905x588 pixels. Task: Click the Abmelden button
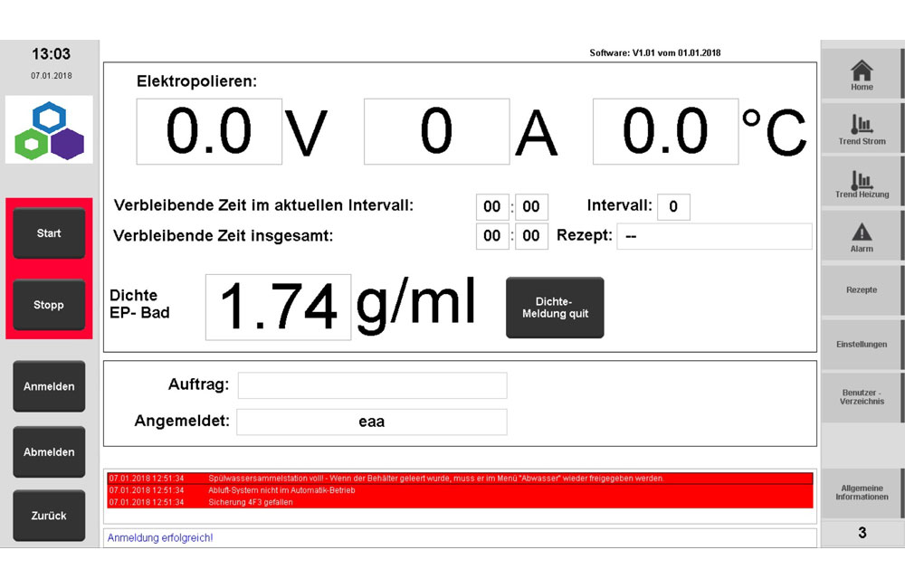click(x=49, y=451)
